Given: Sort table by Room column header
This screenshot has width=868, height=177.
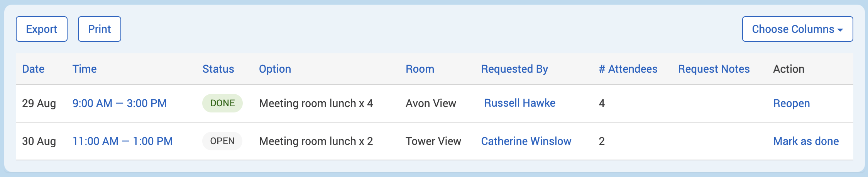Looking at the screenshot, I should point(420,69).
